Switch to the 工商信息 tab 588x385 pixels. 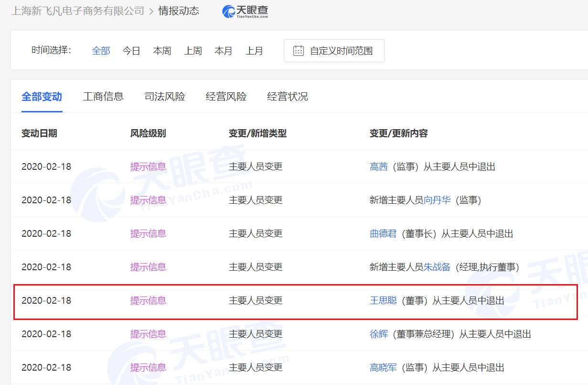point(103,97)
